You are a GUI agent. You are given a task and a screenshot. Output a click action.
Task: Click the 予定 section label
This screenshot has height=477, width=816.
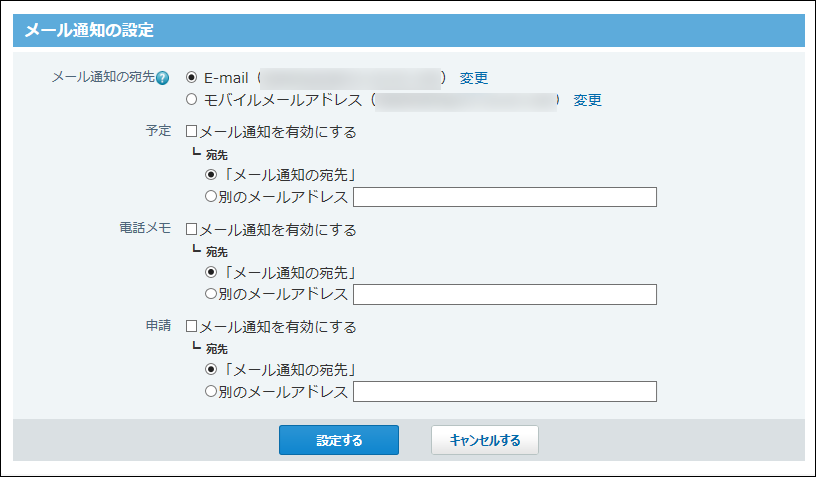click(158, 131)
